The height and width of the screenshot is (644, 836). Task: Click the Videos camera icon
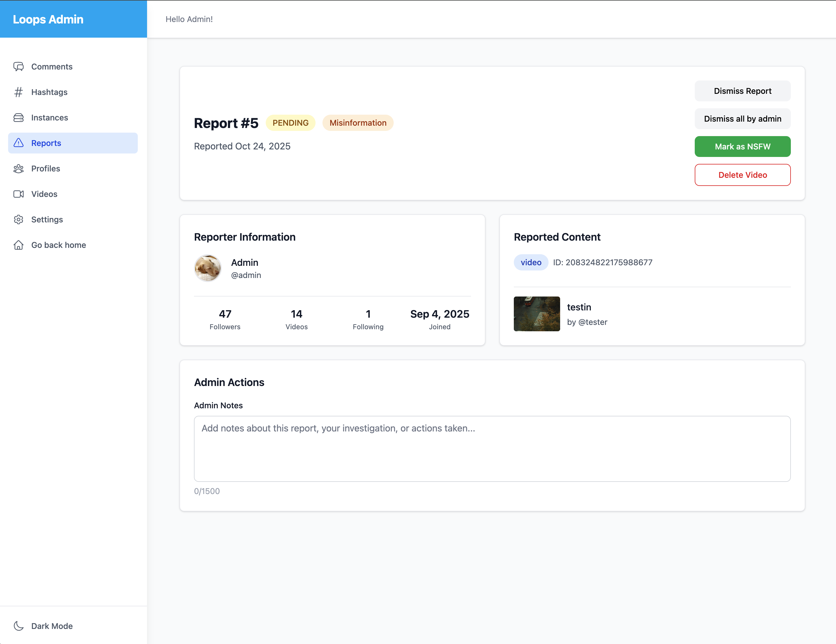[18, 194]
